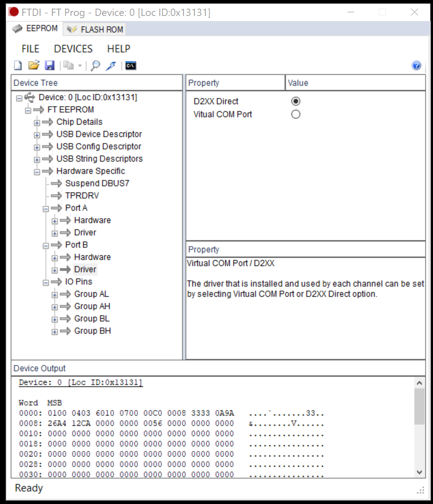Click the arrow icon beside FT EEPROM

[x=39, y=110]
